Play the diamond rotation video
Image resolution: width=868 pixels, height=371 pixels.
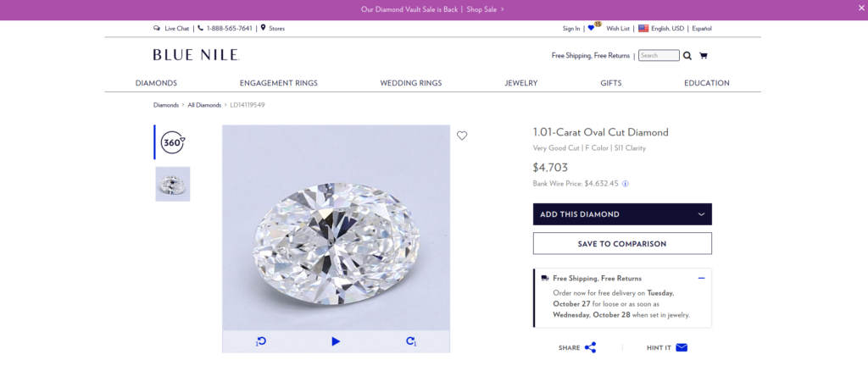[x=336, y=341]
